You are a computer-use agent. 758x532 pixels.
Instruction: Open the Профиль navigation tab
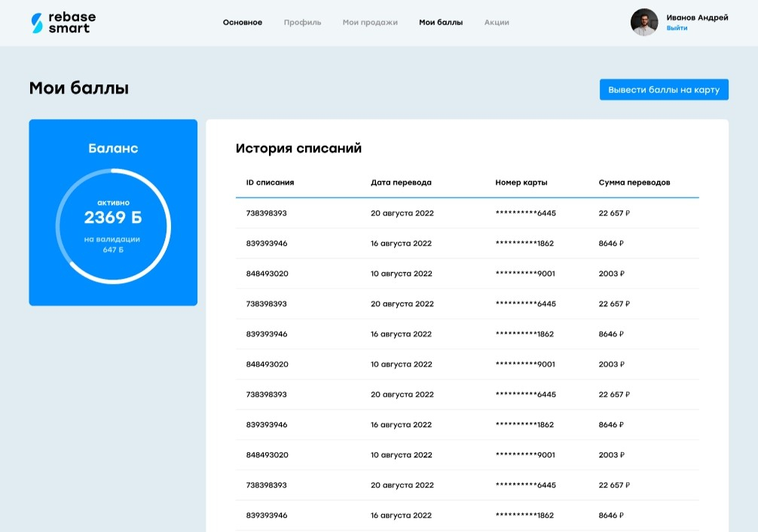(302, 23)
